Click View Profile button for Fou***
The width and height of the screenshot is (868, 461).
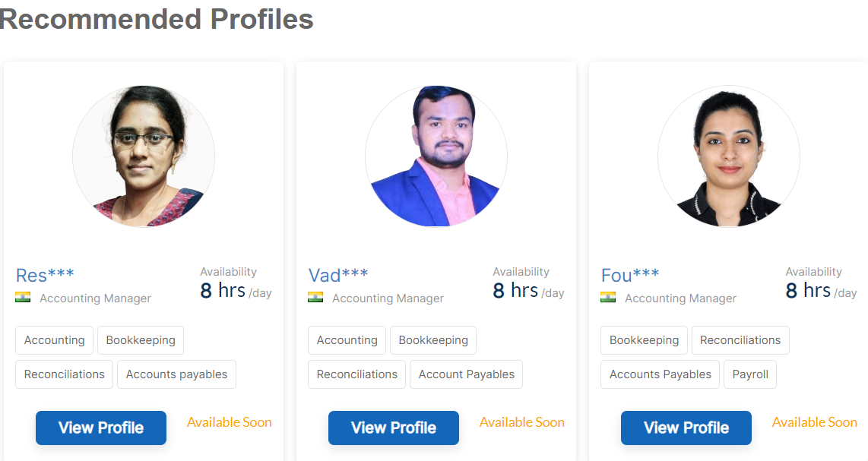pos(686,428)
